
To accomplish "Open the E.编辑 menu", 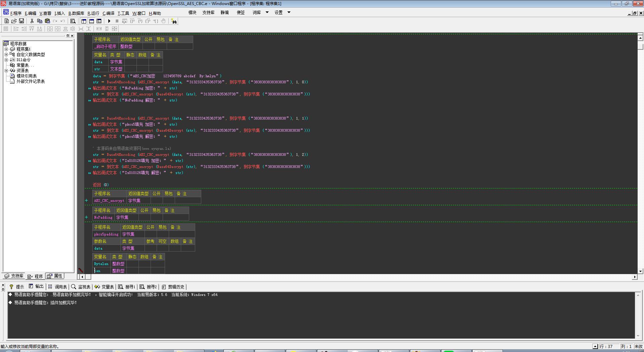I will (x=31, y=13).
